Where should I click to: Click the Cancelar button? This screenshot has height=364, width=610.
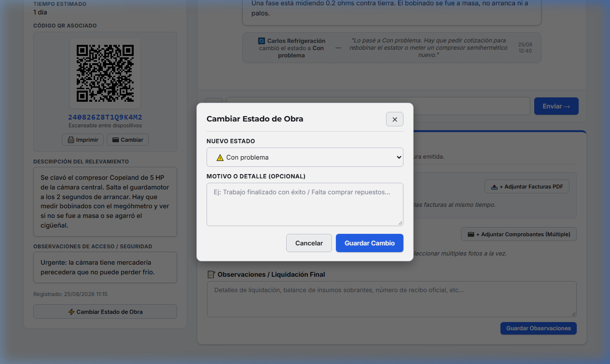point(309,243)
